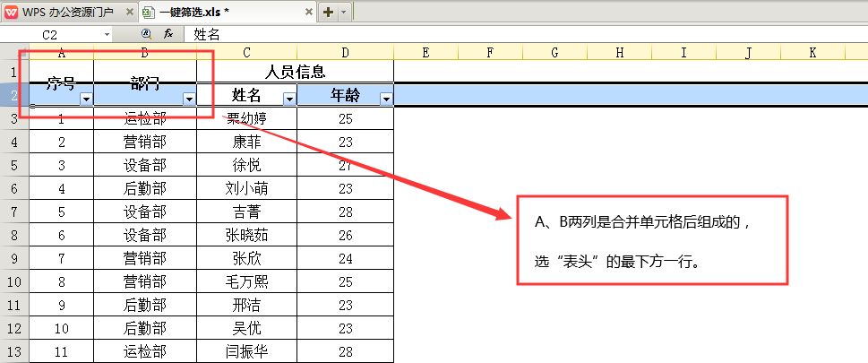Click 后勤部 cell in row 6

click(145, 188)
